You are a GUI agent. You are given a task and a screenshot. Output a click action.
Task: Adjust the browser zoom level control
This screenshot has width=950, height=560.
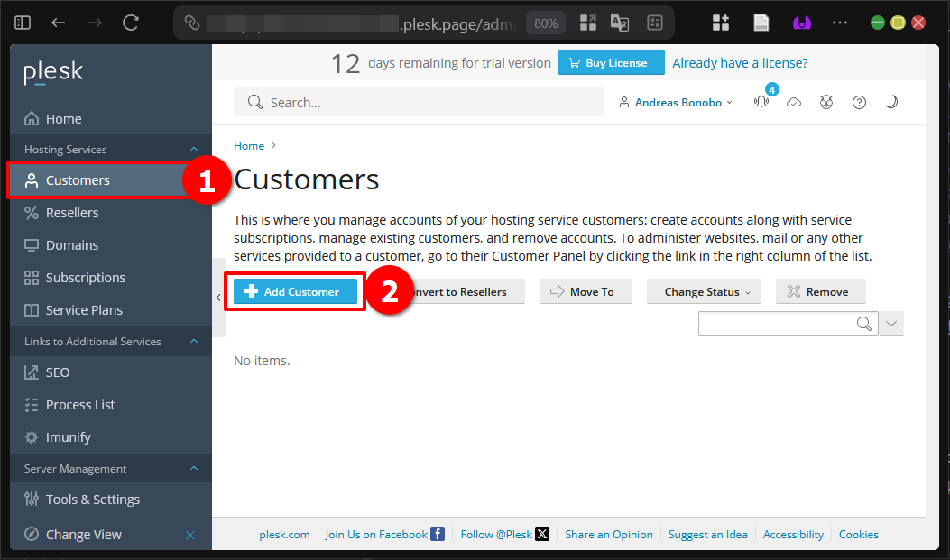coord(545,23)
